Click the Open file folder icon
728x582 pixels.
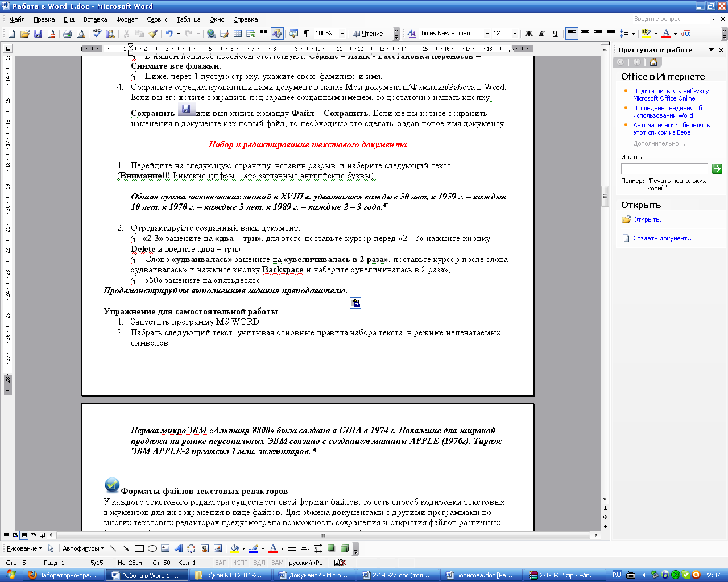pos(25,34)
